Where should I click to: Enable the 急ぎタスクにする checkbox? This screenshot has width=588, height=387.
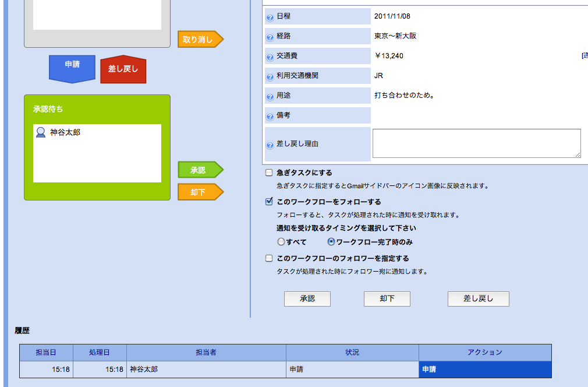pyautogui.click(x=268, y=172)
